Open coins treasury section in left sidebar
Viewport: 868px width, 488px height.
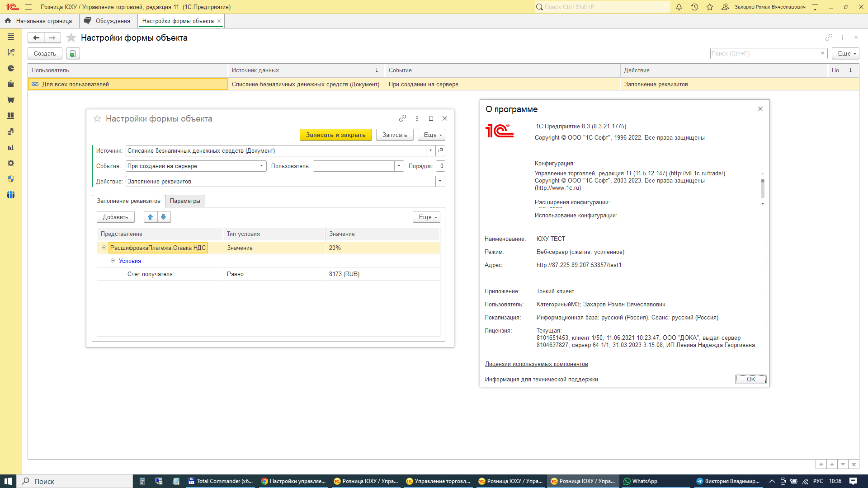11,131
